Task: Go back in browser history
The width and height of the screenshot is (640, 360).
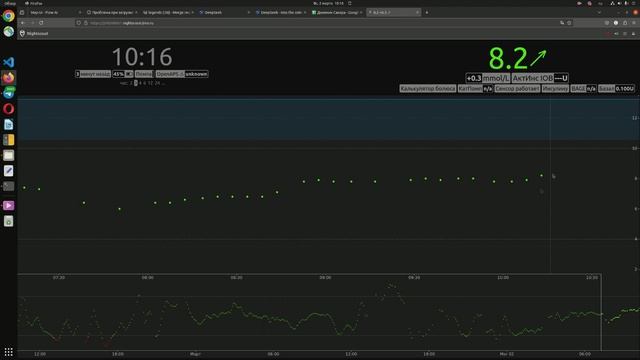Action: [x=23, y=23]
